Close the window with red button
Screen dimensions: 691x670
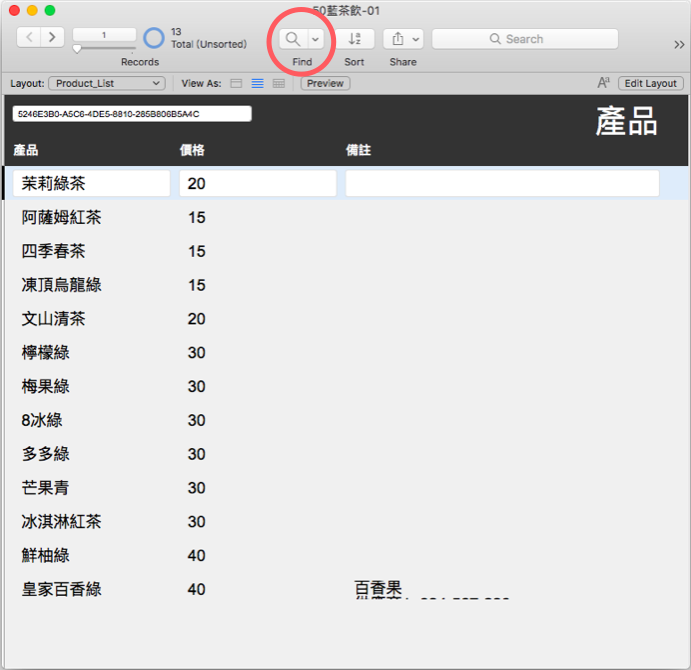pos(15,11)
